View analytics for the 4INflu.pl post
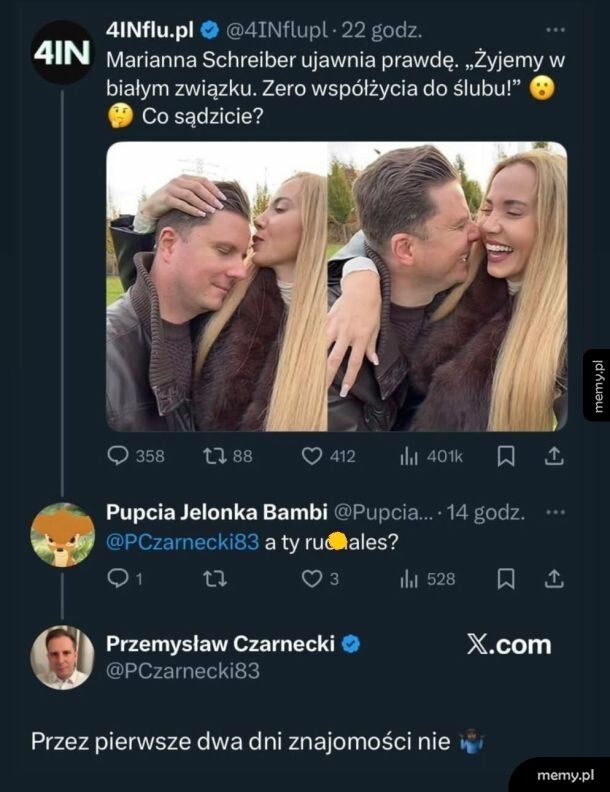610x792 pixels. pos(408,456)
